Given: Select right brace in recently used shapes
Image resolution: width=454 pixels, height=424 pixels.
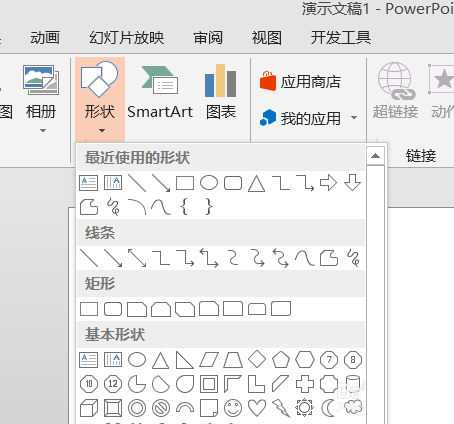Looking at the screenshot, I should tap(209, 207).
